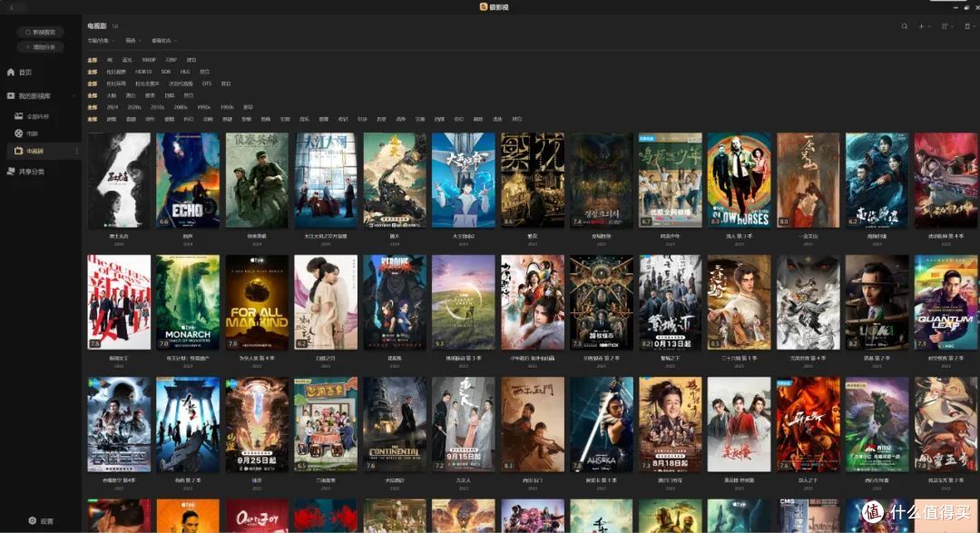Screen dimensions: 980x533
Task: Open the poster marked 9月15日起
Action: 463,424
